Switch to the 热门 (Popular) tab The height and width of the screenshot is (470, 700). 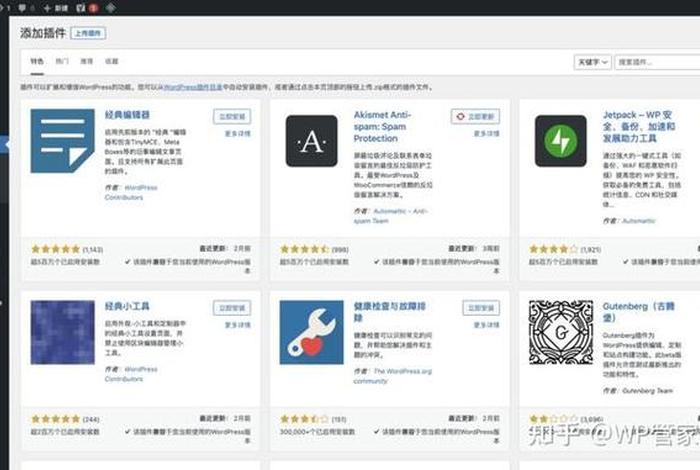coord(62,61)
